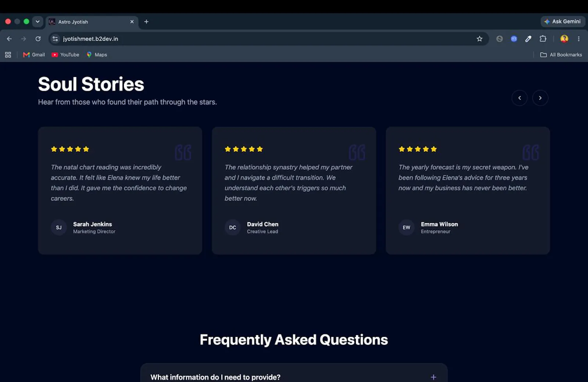Close the Astro Jyotish tab
The height and width of the screenshot is (382, 588).
132,22
